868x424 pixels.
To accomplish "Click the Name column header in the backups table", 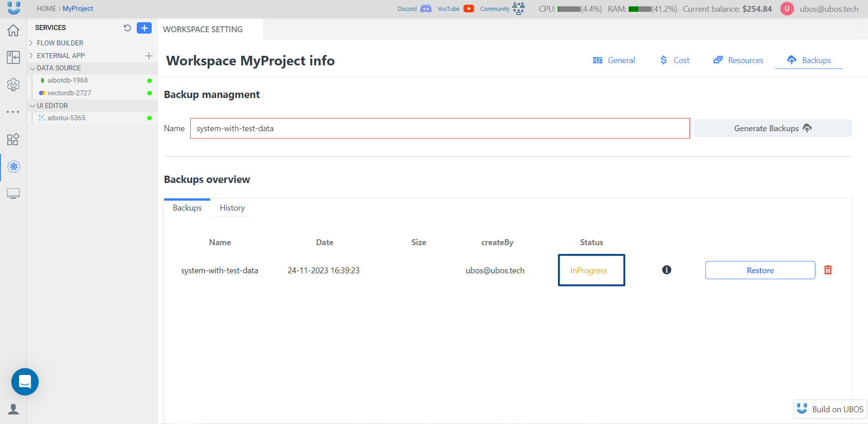I will point(220,242).
